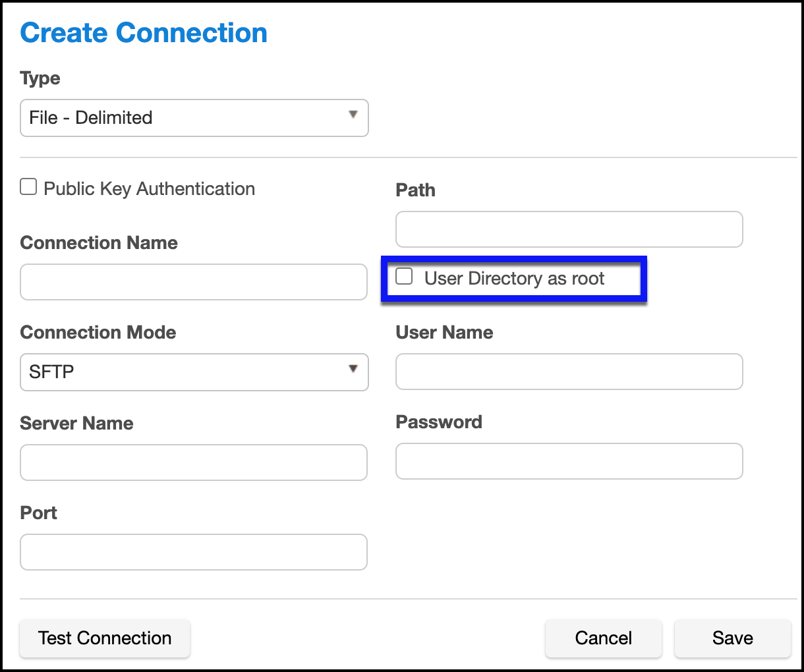The width and height of the screenshot is (804, 672).
Task: Click the arrow on the SFTP combo box
Action: tap(353, 369)
